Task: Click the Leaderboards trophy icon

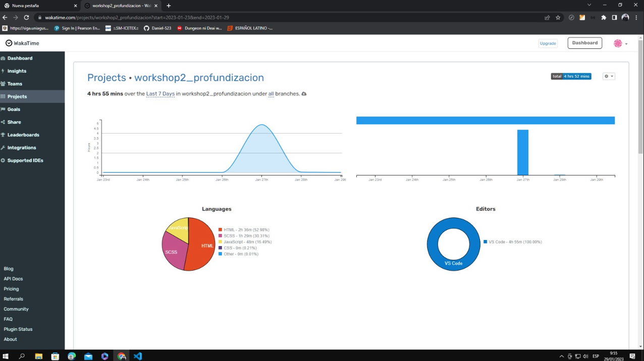Action: (x=4, y=135)
